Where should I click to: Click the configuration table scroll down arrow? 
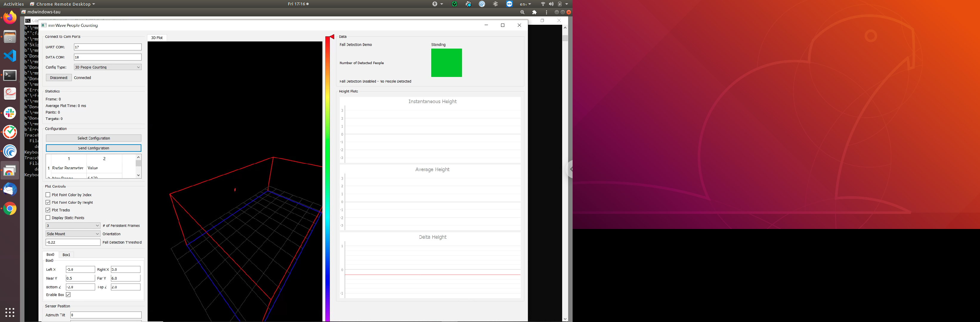(138, 175)
